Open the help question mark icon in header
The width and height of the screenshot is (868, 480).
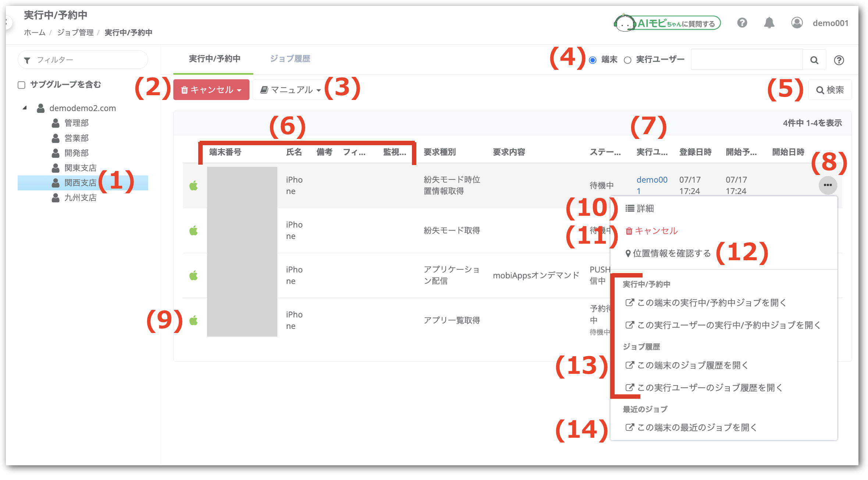pos(742,23)
